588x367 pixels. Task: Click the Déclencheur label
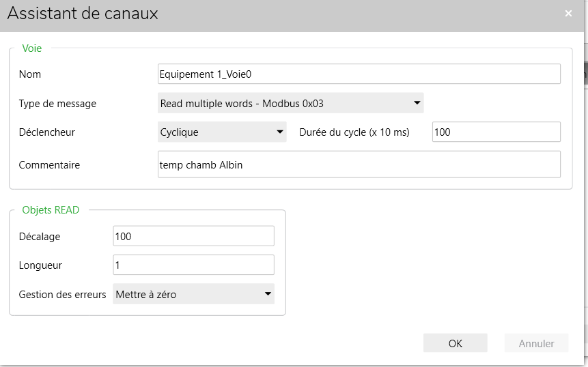click(46, 132)
